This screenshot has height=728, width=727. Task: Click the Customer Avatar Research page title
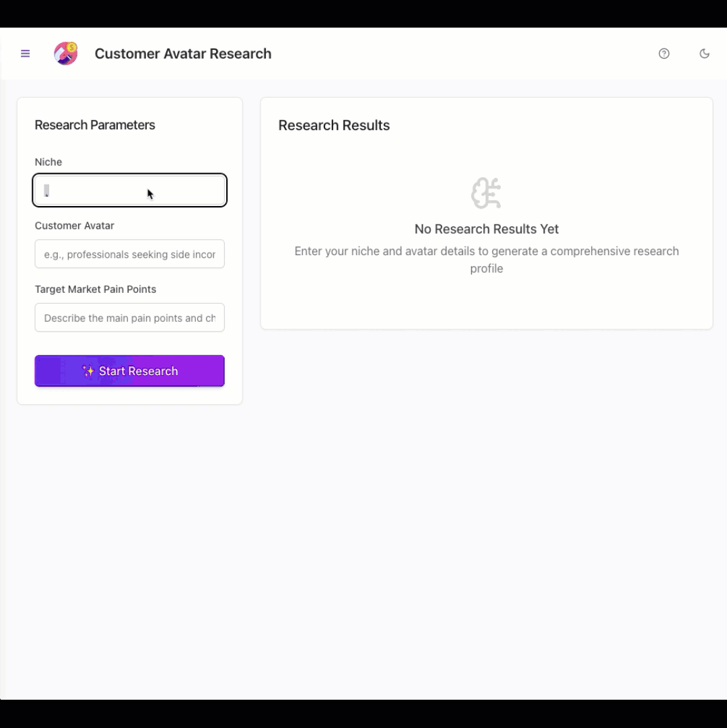click(183, 53)
